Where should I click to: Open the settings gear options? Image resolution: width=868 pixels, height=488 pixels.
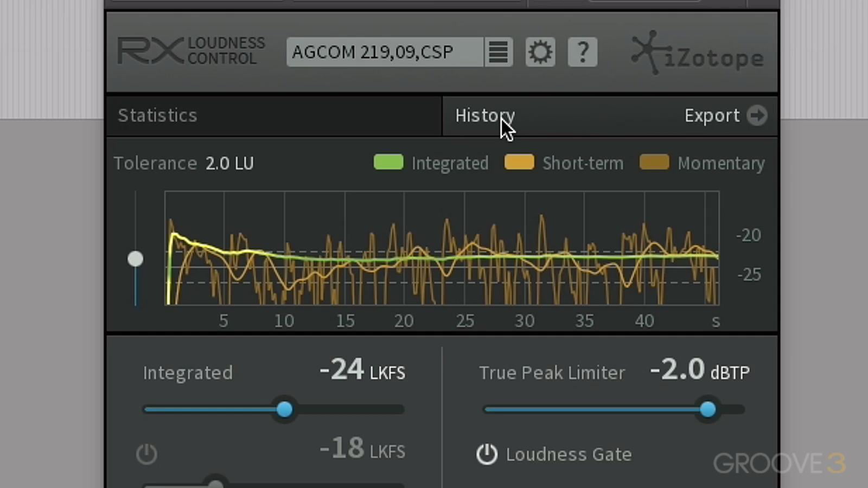(540, 52)
